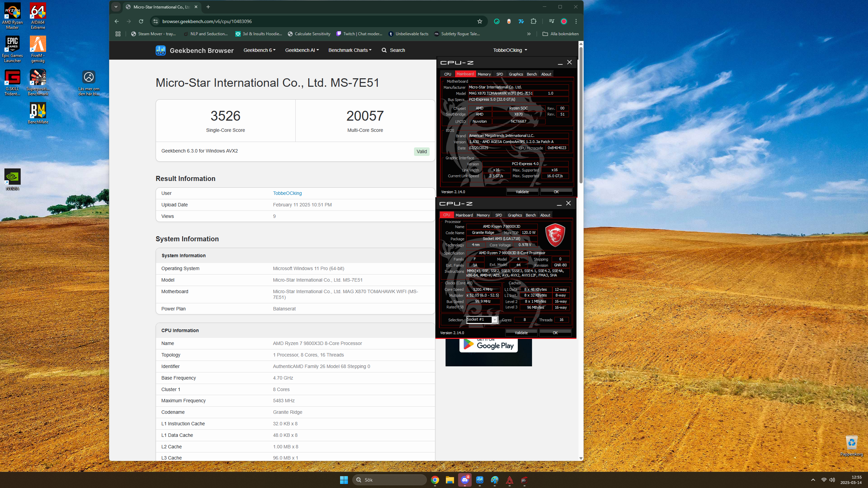Open Chrome three-dot menu

[576, 21]
